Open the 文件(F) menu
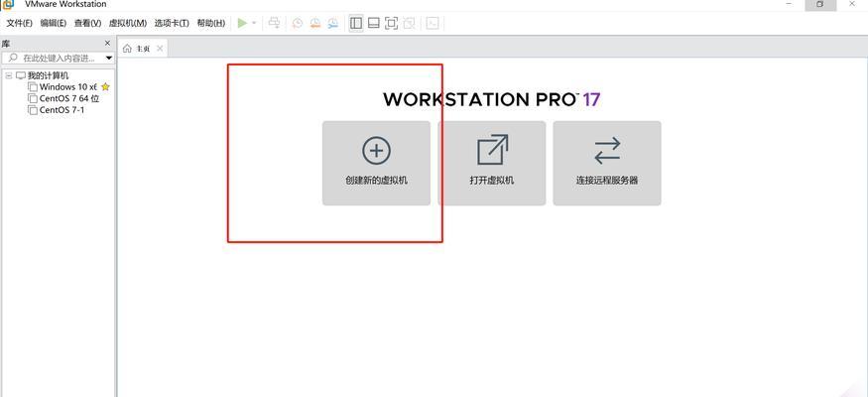The width and height of the screenshot is (868, 397). [x=20, y=23]
